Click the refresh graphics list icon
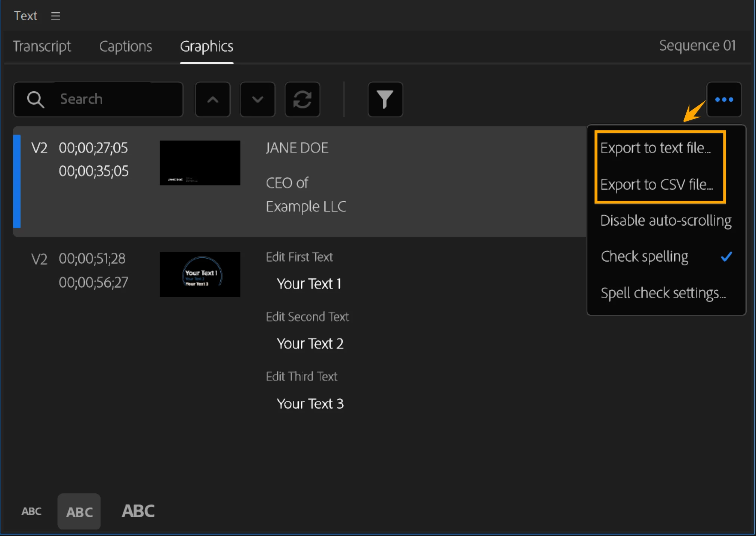The height and width of the screenshot is (536, 756). [x=302, y=99]
